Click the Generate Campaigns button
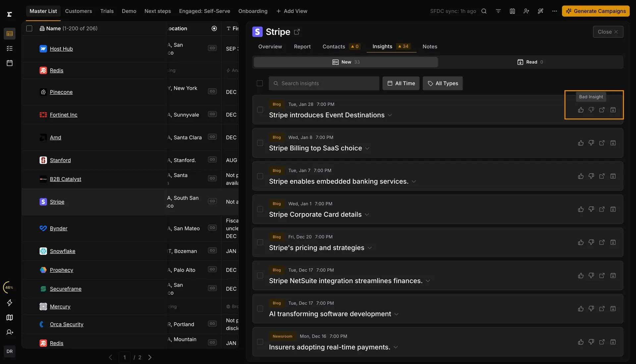636x364 pixels. pos(596,11)
